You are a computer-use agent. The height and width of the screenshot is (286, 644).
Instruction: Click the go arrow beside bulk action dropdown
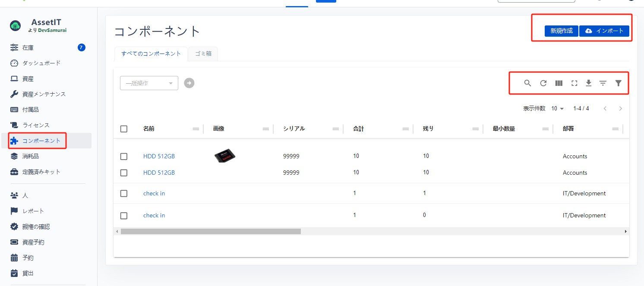189,83
